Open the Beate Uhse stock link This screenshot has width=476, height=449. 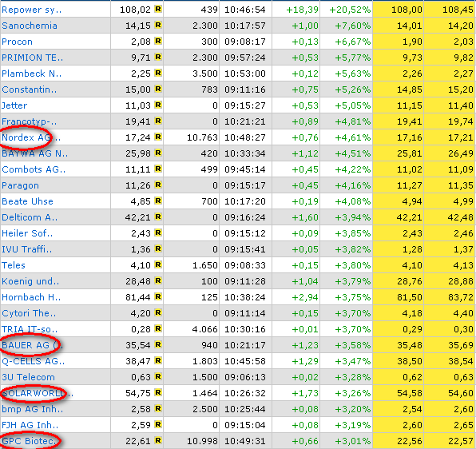click(27, 201)
